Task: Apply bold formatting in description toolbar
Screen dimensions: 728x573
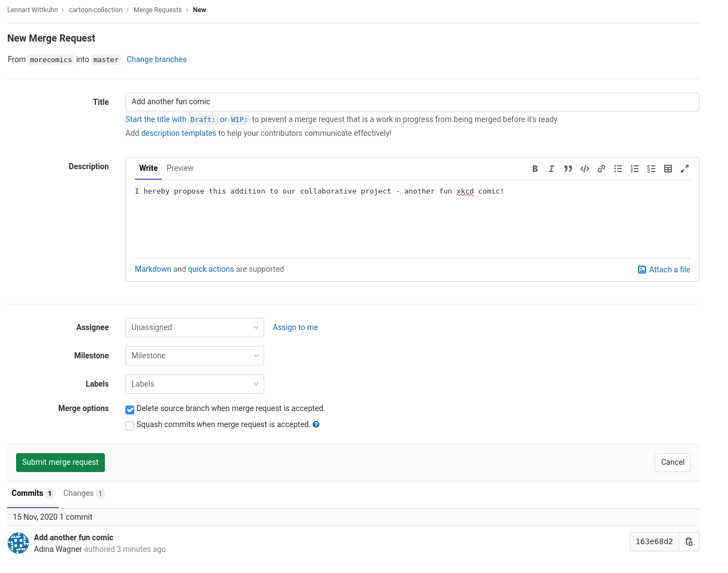Action: pyautogui.click(x=535, y=169)
